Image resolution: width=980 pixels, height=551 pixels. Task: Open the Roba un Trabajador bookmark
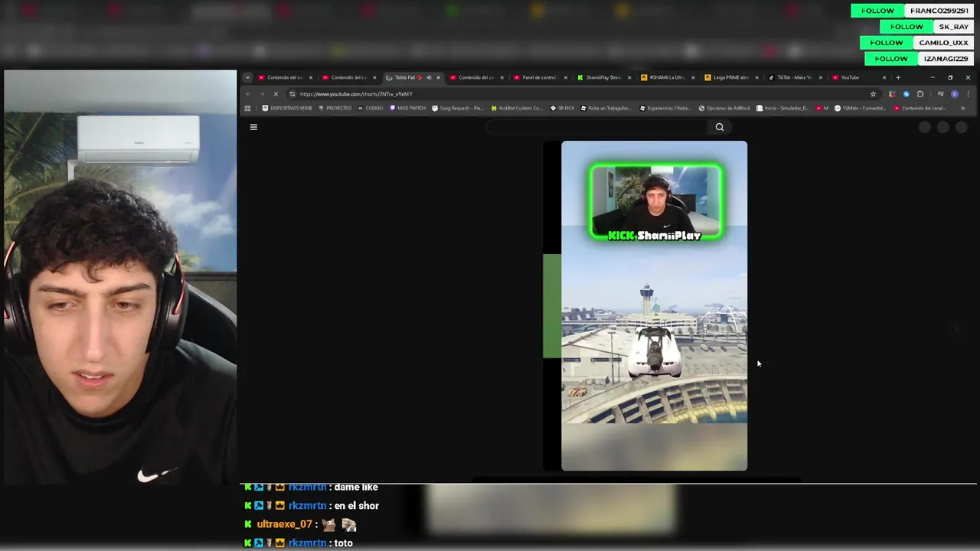coord(606,108)
